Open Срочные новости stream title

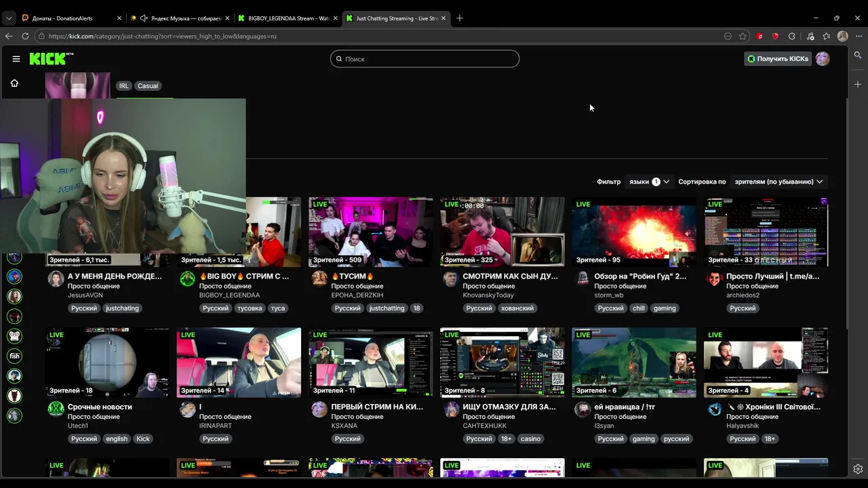100,407
